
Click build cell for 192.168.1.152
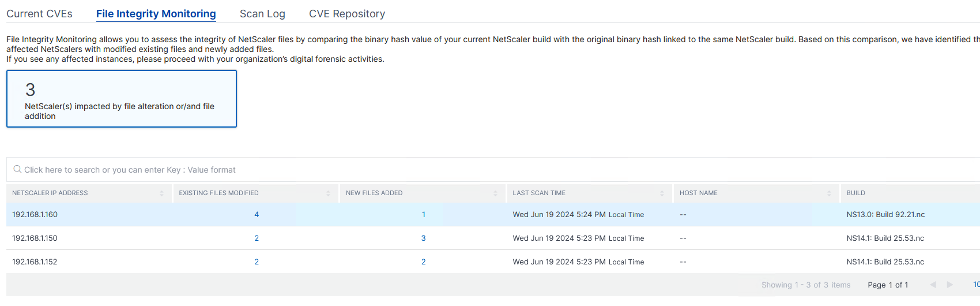[x=885, y=262]
